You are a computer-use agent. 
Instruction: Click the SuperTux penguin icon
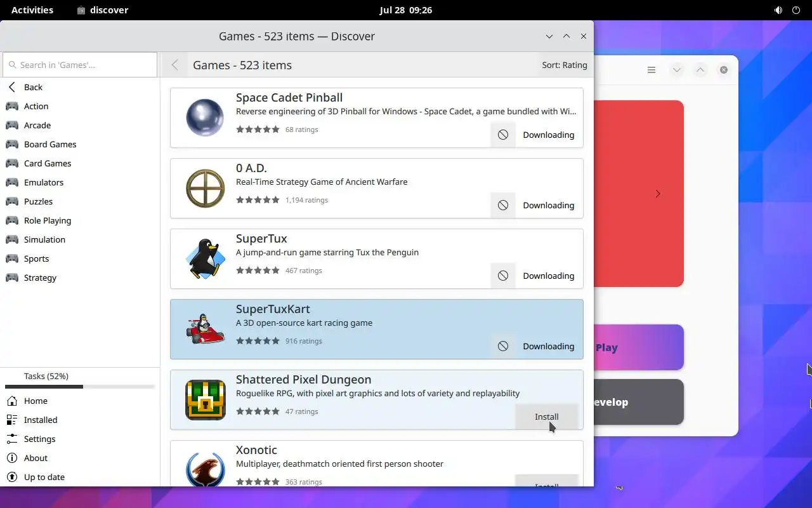(205, 258)
